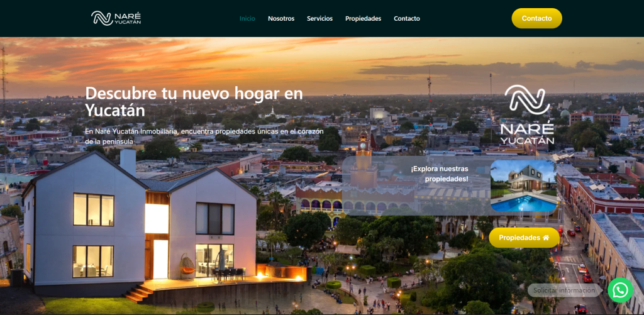Open Propiedades in the top navigation bar

pyautogui.click(x=363, y=18)
